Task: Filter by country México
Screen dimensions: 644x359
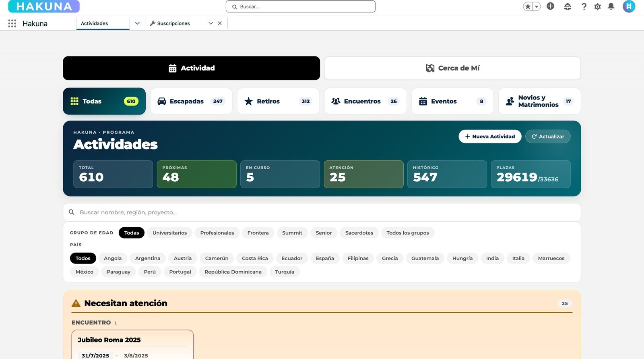Action: [85, 272]
